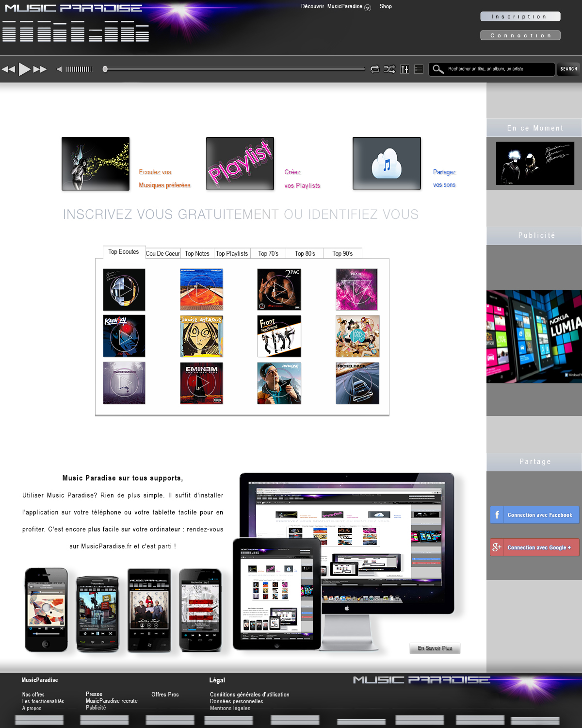Open the playlist queue icon
582x728 pixels.
pyautogui.click(x=419, y=69)
